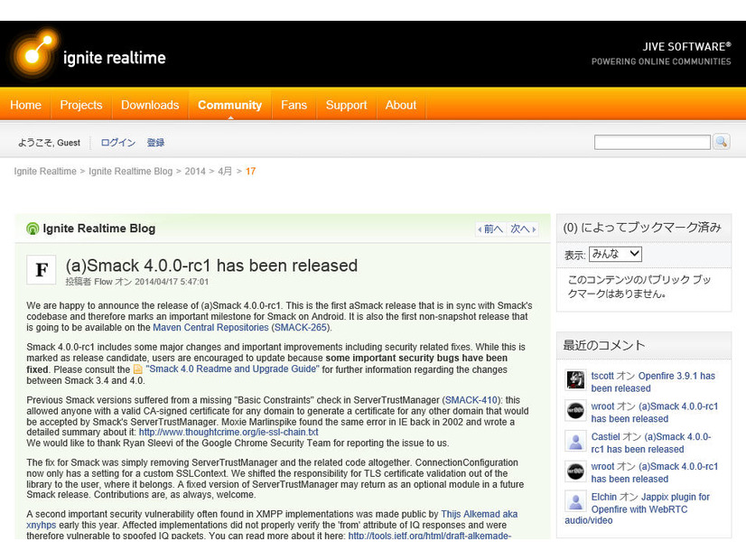Open the ログイン link
The image size is (746, 560).
117,142
